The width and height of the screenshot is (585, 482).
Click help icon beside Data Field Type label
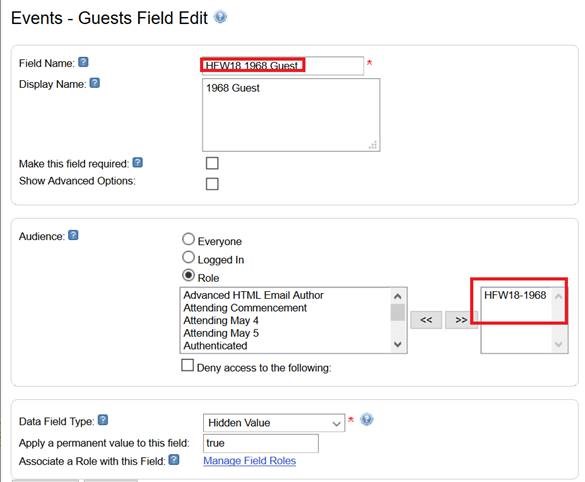tap(103, 420)
